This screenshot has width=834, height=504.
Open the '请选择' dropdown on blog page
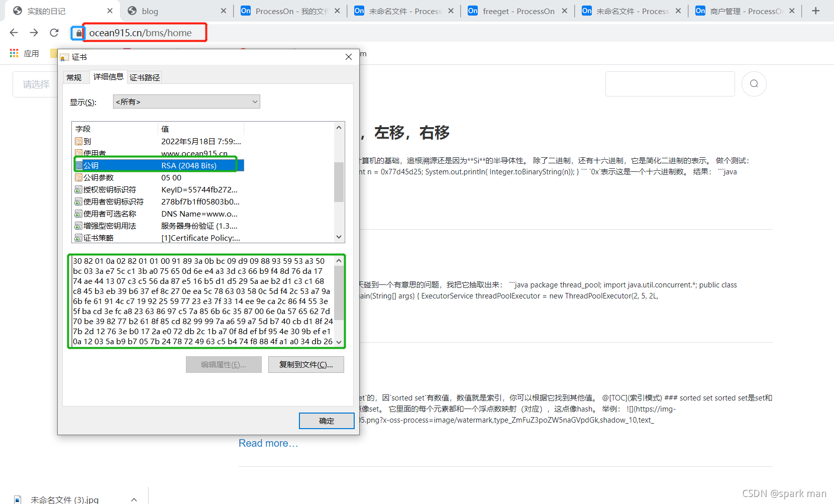coord(35,84)
